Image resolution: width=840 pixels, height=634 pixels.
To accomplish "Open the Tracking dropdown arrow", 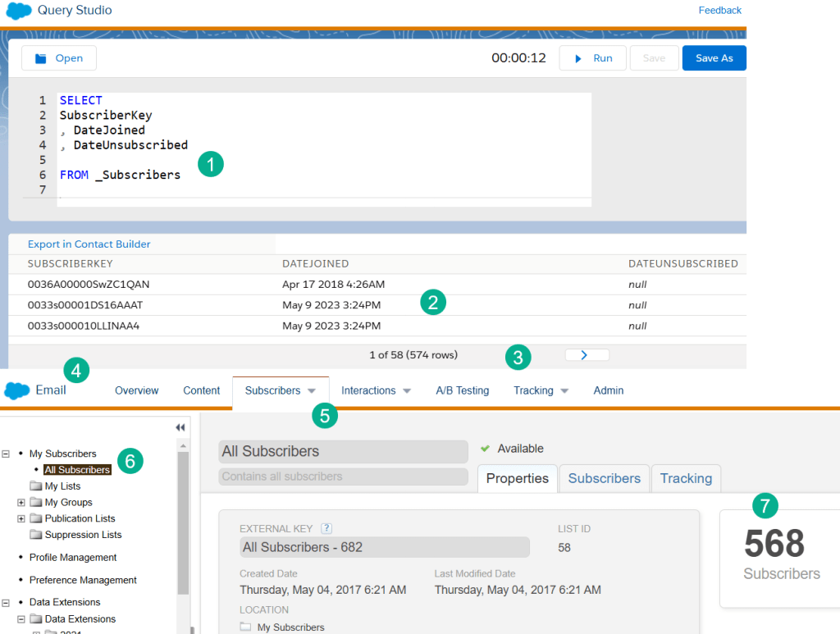I will click(x=564, y=390).
